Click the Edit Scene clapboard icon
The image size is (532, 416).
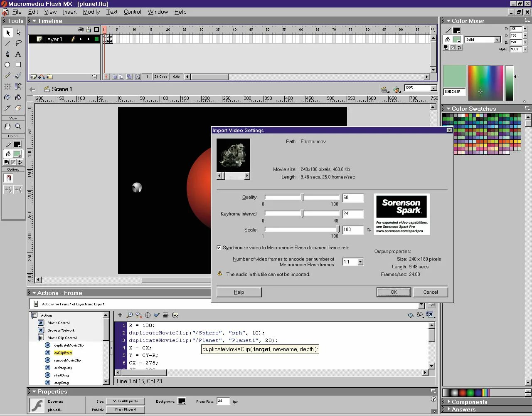pos(384,89)
